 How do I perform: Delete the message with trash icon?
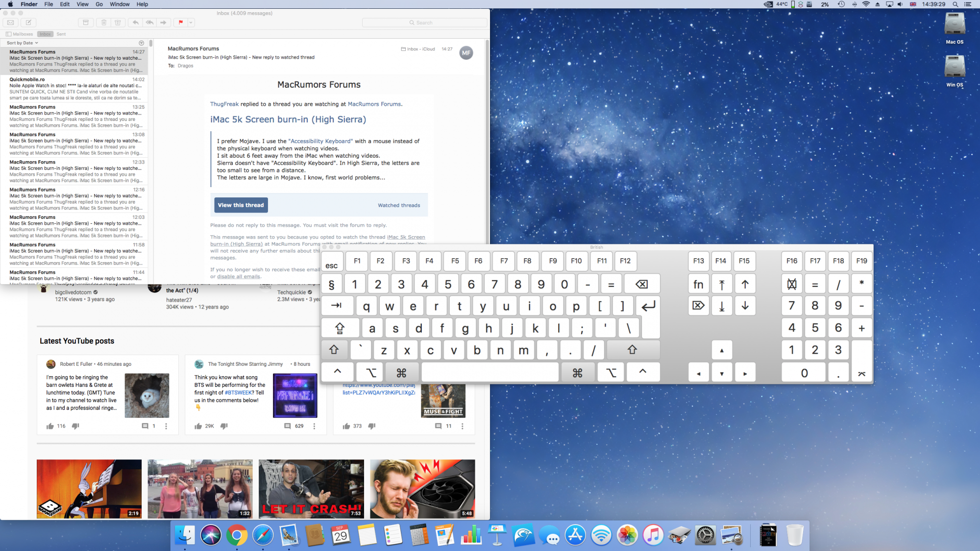[104, 23]
